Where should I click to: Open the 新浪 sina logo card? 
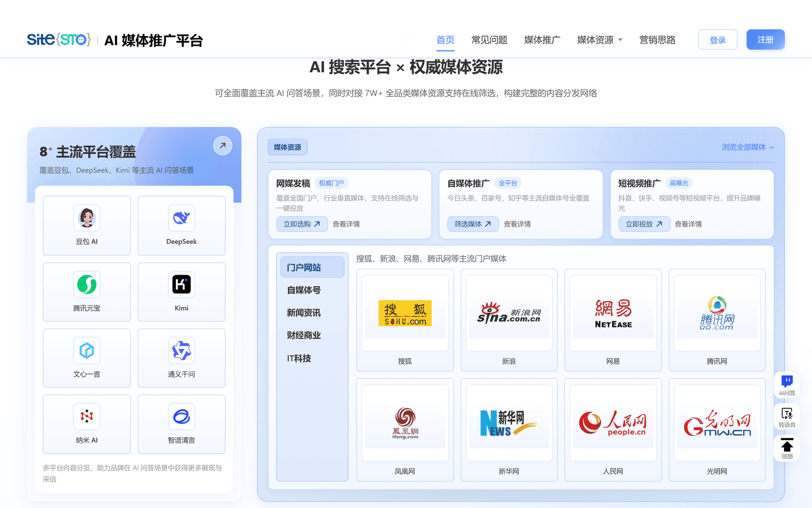(509, 320)
